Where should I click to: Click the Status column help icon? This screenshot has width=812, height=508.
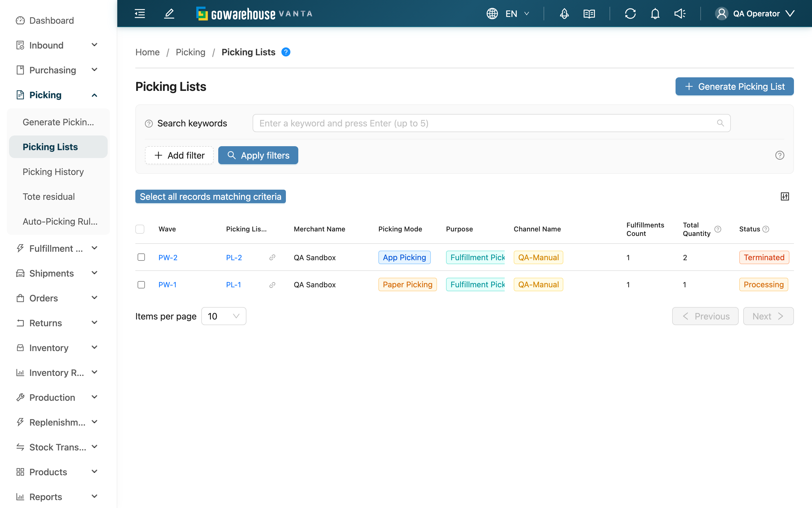[766, 229]
